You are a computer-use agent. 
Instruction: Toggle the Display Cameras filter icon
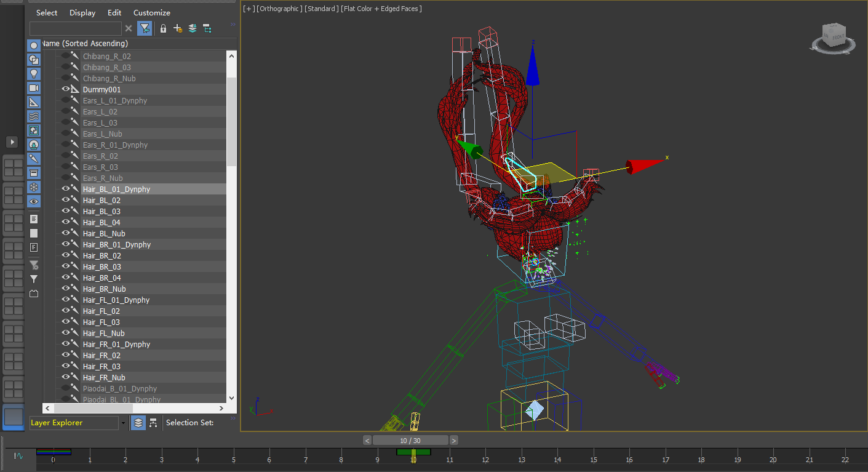click(34, 88)
